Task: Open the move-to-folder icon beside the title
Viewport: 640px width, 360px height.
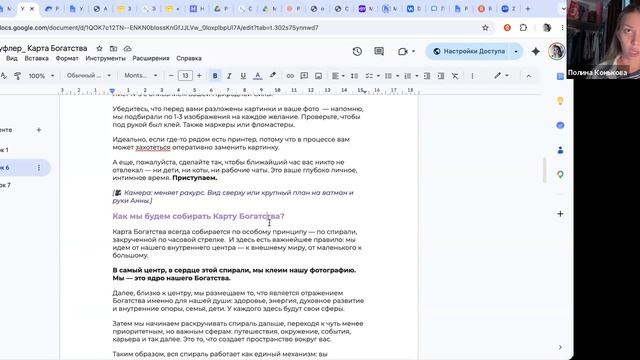Action: pos(113,48)
